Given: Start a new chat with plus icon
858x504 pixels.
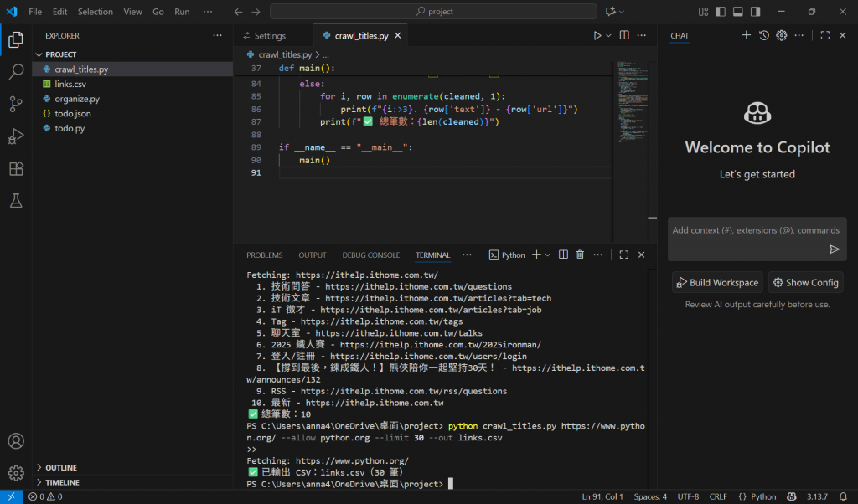Looking at the screenshot, I should pyautogui.click(x=746, y=35).
